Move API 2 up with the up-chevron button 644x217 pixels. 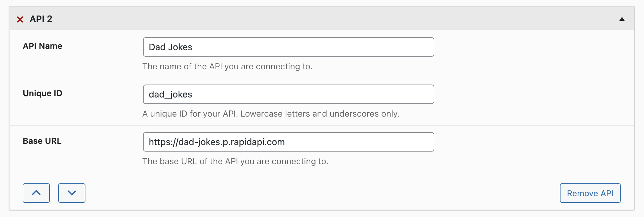pyautogui.click(x=36, y=193)
